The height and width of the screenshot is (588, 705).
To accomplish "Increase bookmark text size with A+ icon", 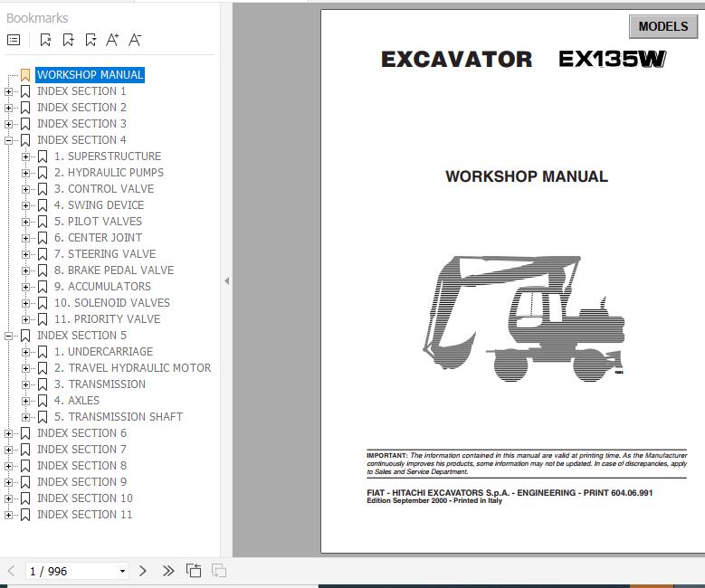I will coord(112,40).
